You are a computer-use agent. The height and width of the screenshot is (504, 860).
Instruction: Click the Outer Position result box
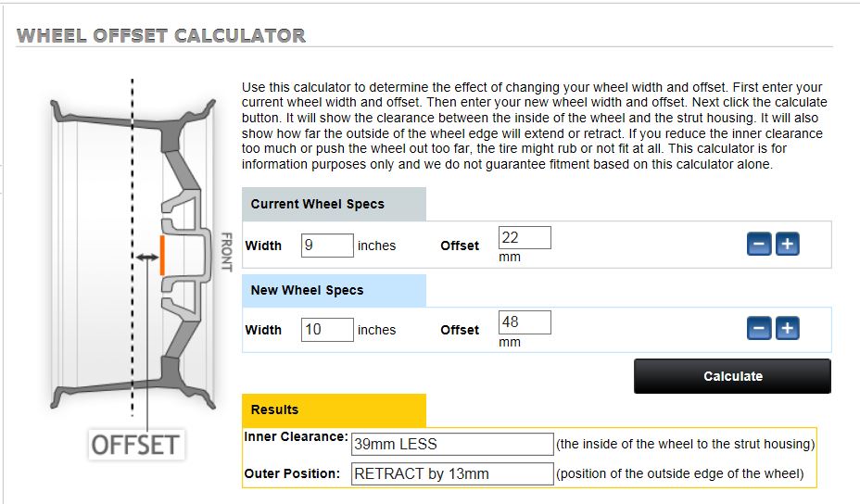click(x=451, y=473)
